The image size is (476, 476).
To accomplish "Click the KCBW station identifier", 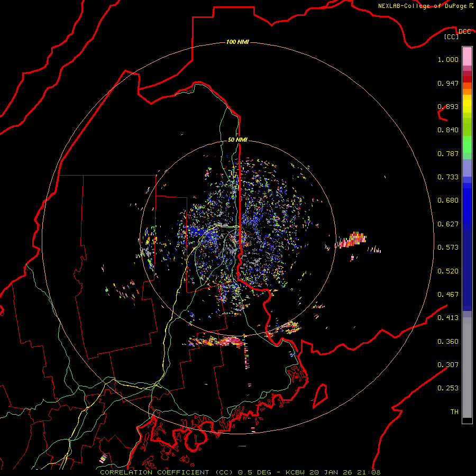I will tap(295, 472).
